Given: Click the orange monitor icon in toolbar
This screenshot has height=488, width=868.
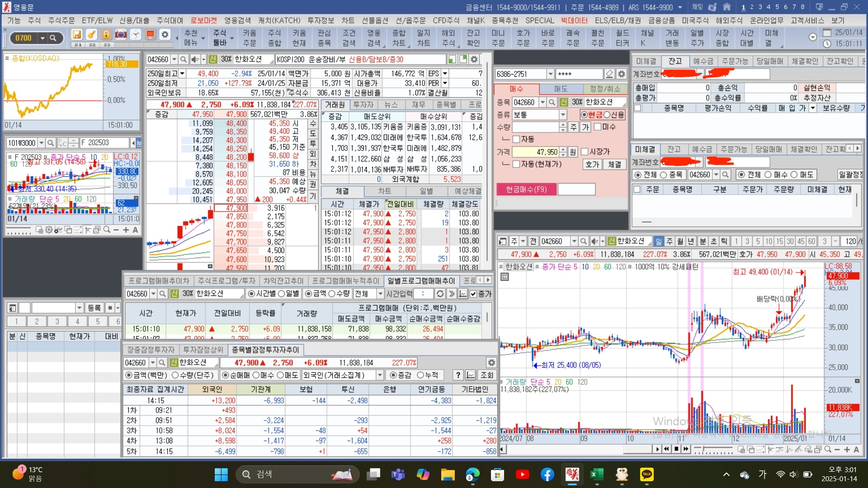Looking at the screenshot, I should pyautogui.click(x=151, y=35).
